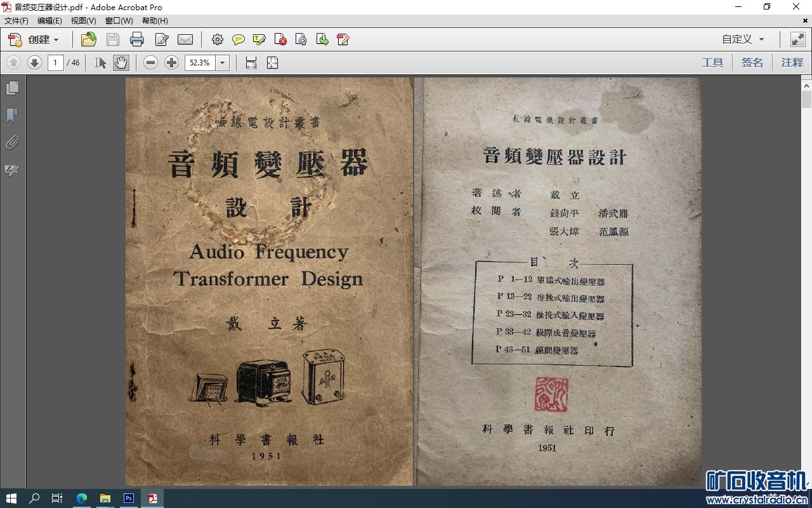This screenshot has height=508, width=812.
Task: Click the delete page icon
Action: click(x=280, y=39)
